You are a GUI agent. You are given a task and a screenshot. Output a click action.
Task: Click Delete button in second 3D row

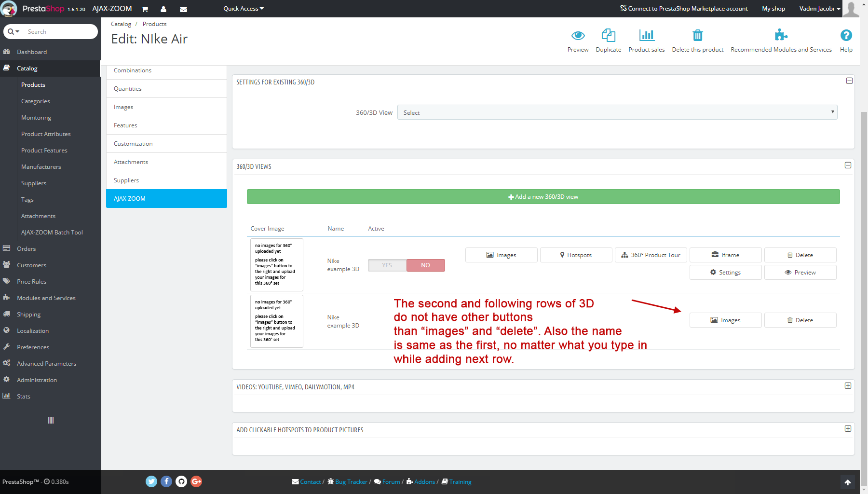coord(800,320)
